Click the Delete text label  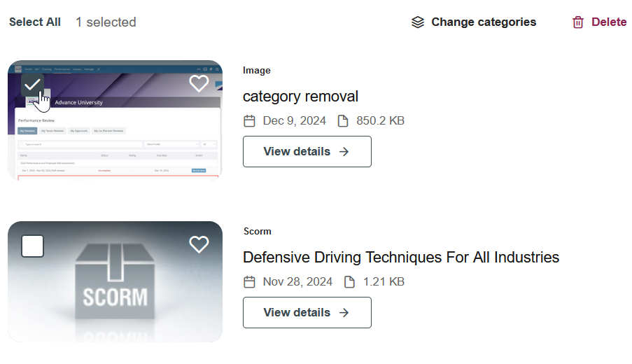click(609, 22)
